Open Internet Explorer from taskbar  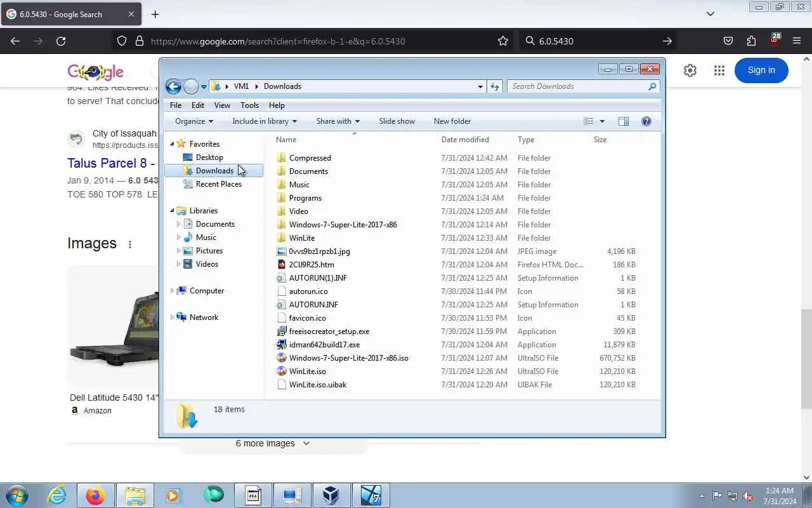[57, 495]
